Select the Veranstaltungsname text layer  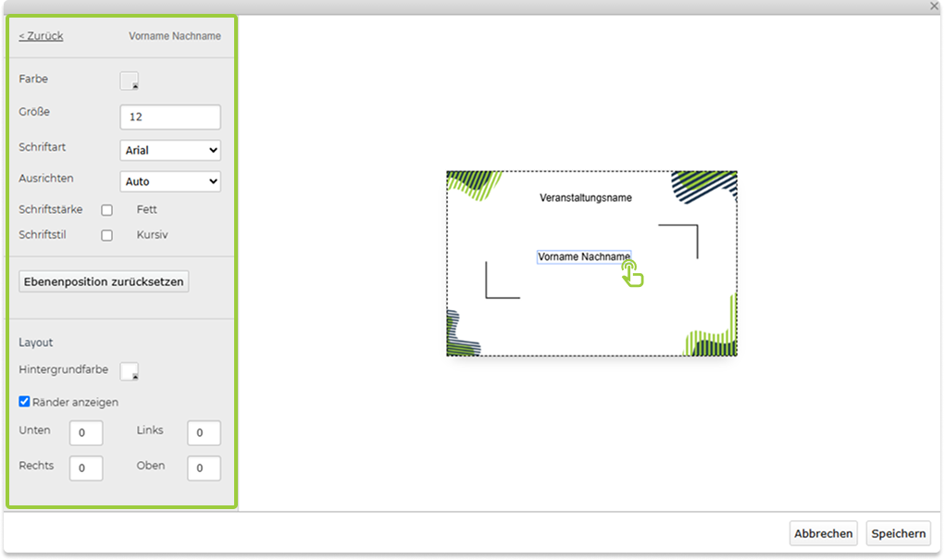585,197
